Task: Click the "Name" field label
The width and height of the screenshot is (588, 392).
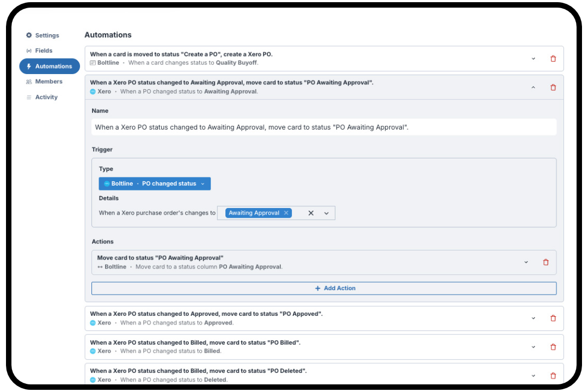Action: [x=100, y=111]
